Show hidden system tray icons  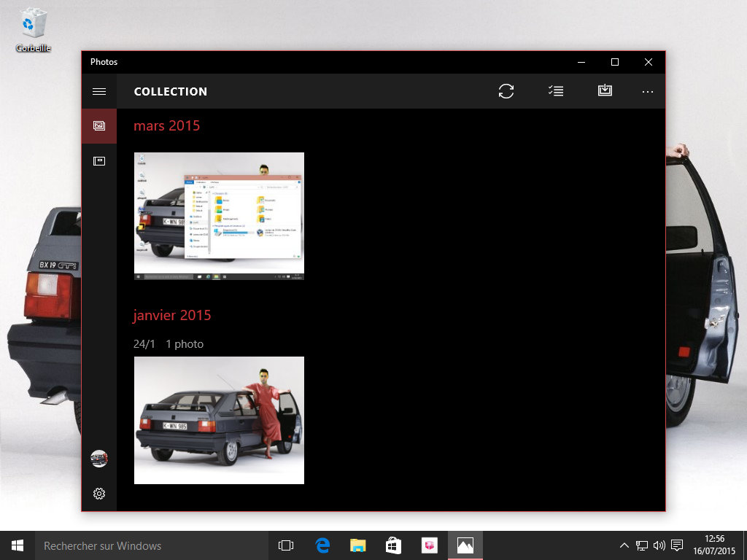(x=624, y=545)
